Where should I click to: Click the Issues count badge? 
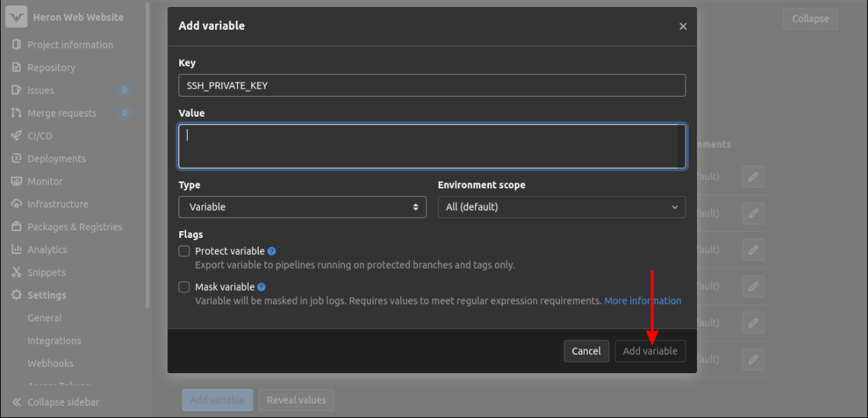[124, 90]
